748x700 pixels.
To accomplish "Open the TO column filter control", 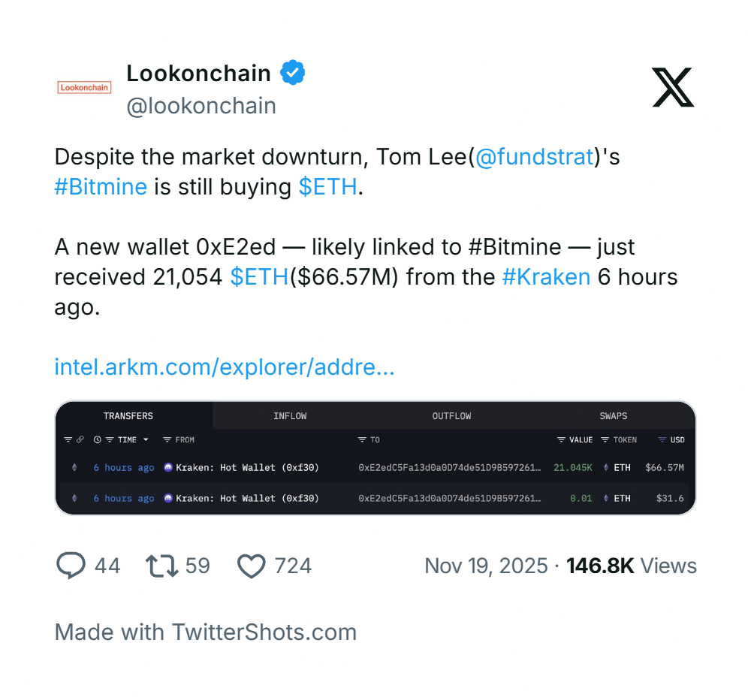I will [360, 440].
